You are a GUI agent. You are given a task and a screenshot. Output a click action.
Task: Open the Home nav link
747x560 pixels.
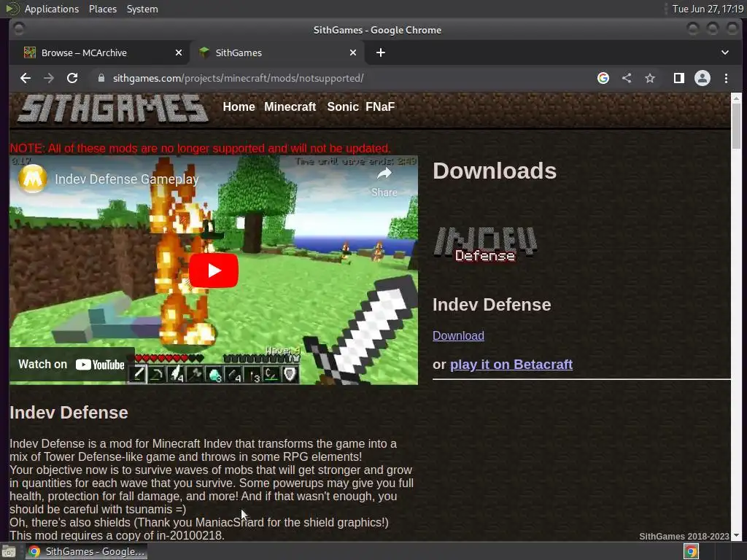pyautogui.click(x=239, y=106)
